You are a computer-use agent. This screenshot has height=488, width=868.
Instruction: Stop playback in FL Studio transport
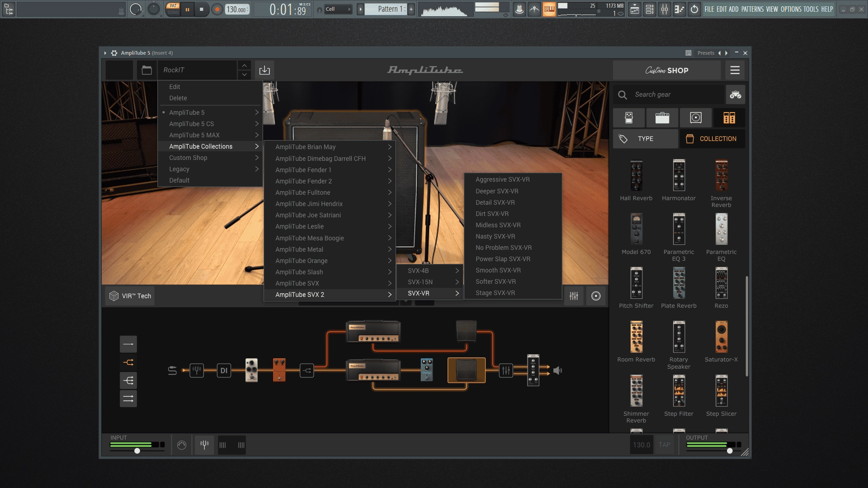click(202, 9)
